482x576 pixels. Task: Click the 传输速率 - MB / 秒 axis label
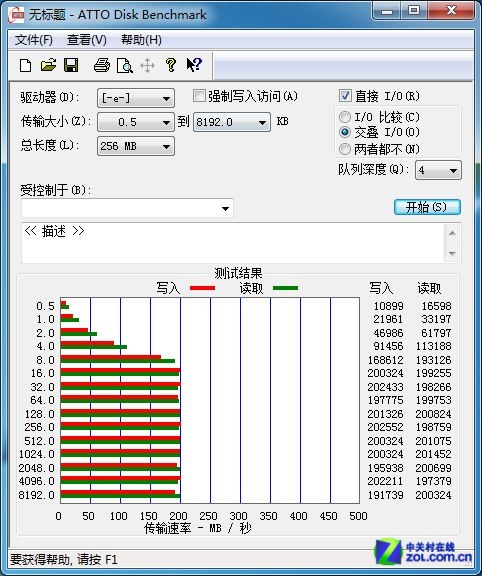pyautogui.click(x=198, y=528)
